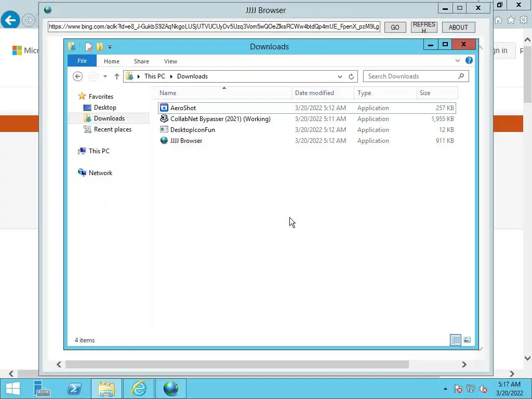Click JJJJ Browser scroll left arrow

[59, 364]
